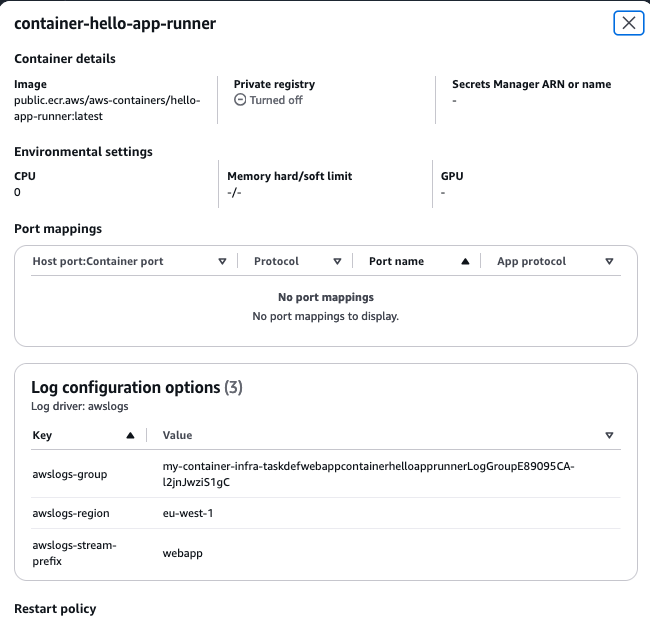The image size is (650, 618).
Task: Click the App protocol column header label
Action: coord(531,261)
